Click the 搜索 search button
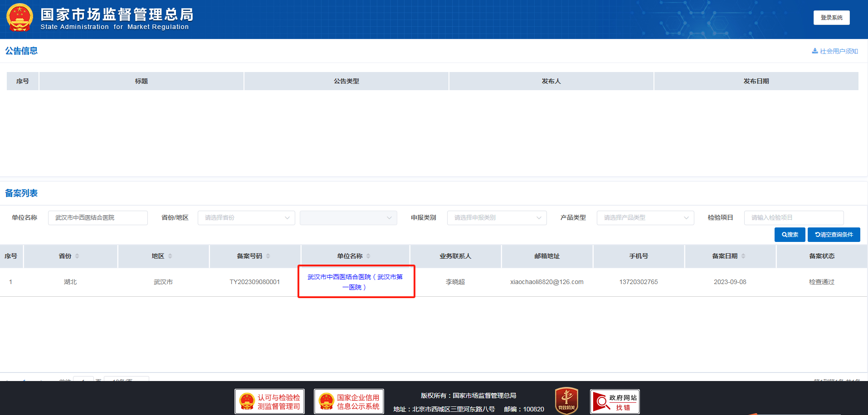The image size is (868, 415). click(x=790, y=235)
